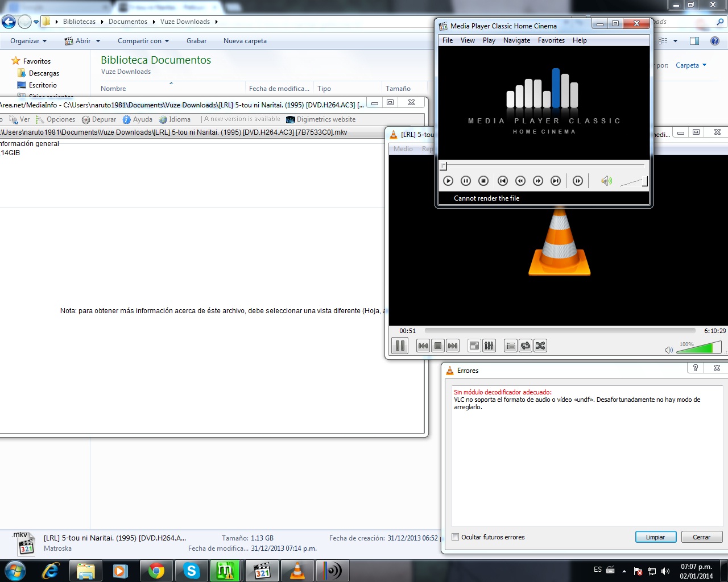This screenshot has height=582, width=728.
Task: Set VLC volume on green slider
Action: 699,347
